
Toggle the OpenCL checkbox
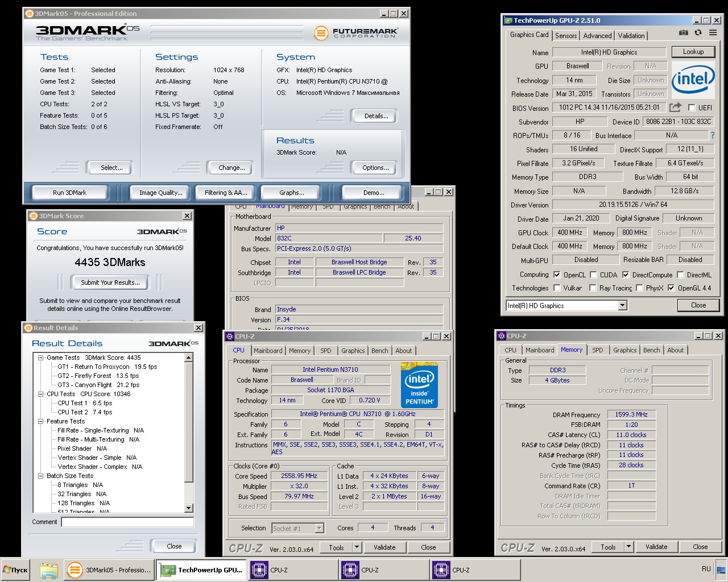557,275
